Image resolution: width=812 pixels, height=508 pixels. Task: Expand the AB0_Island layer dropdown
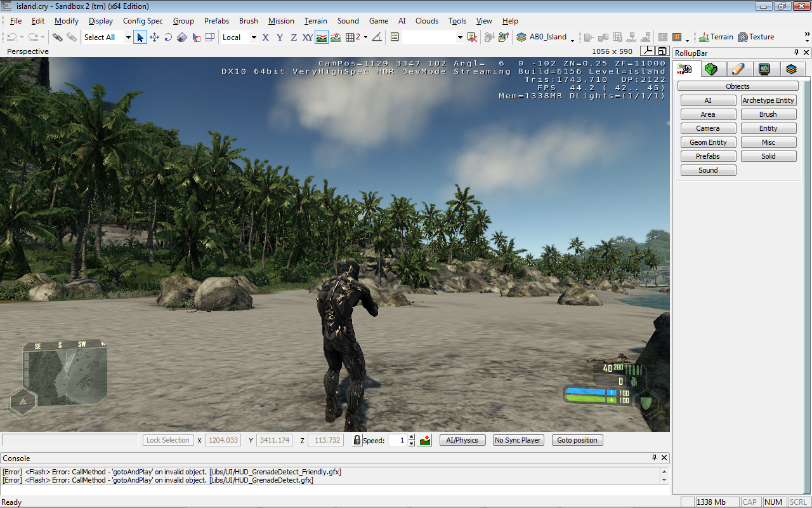click(572, 38)
